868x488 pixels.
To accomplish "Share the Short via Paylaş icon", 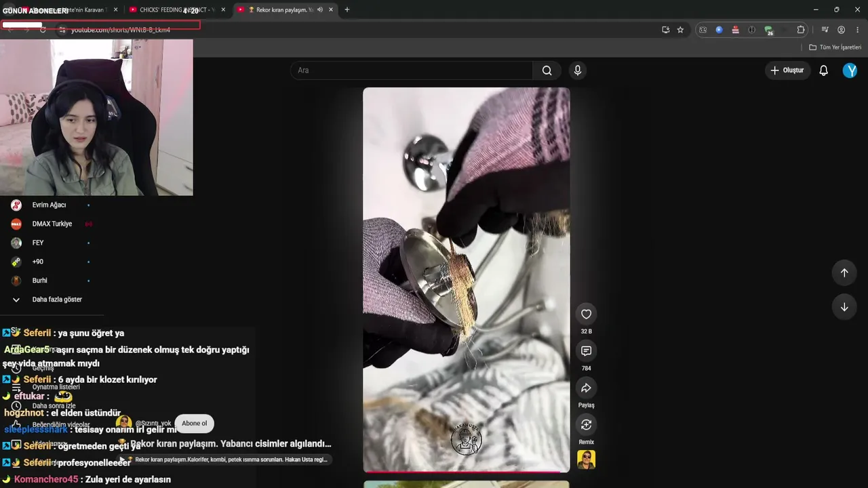I will [x=586, y=388].
